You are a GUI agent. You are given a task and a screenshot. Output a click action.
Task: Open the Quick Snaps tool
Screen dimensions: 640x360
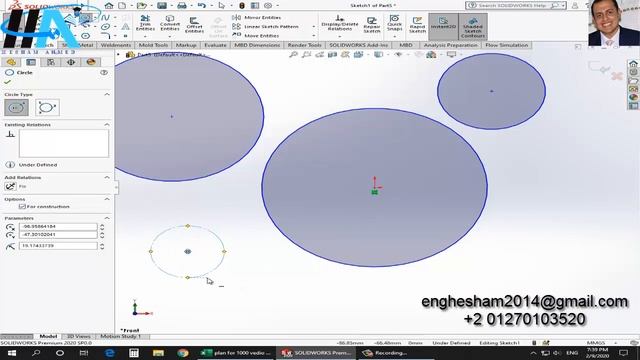pos(394,23)
